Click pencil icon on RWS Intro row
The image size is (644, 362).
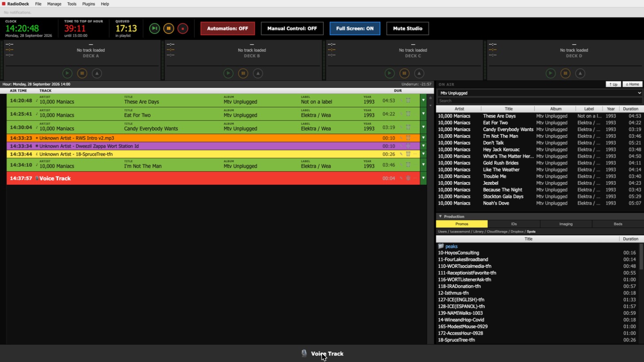401,138
